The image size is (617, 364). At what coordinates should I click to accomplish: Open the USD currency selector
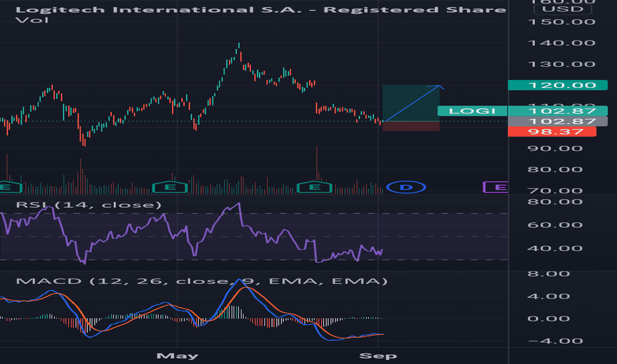[x=563, y=9]
